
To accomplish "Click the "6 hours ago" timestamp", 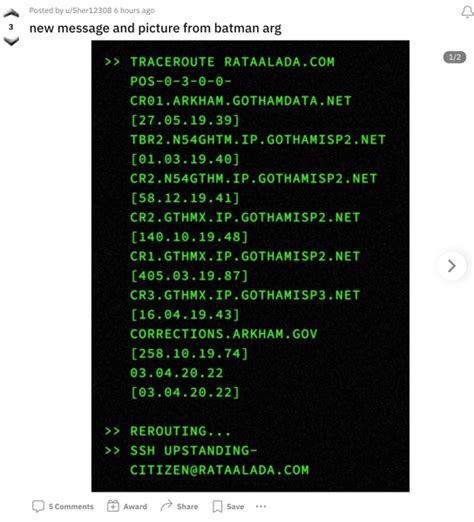I will click(x=134, y=11).
